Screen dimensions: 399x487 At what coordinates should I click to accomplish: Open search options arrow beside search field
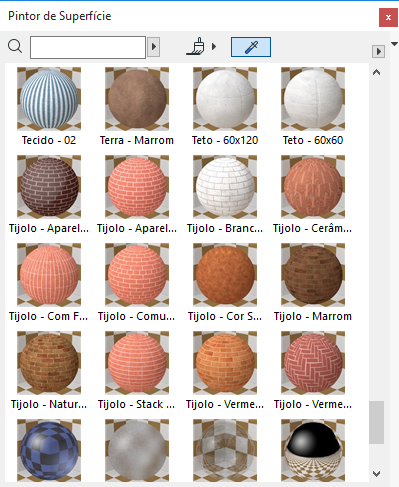[x=154, y=47]
